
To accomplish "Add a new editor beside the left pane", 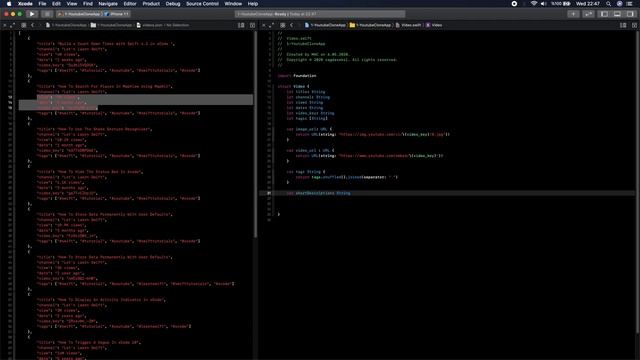I will (252, 25).
